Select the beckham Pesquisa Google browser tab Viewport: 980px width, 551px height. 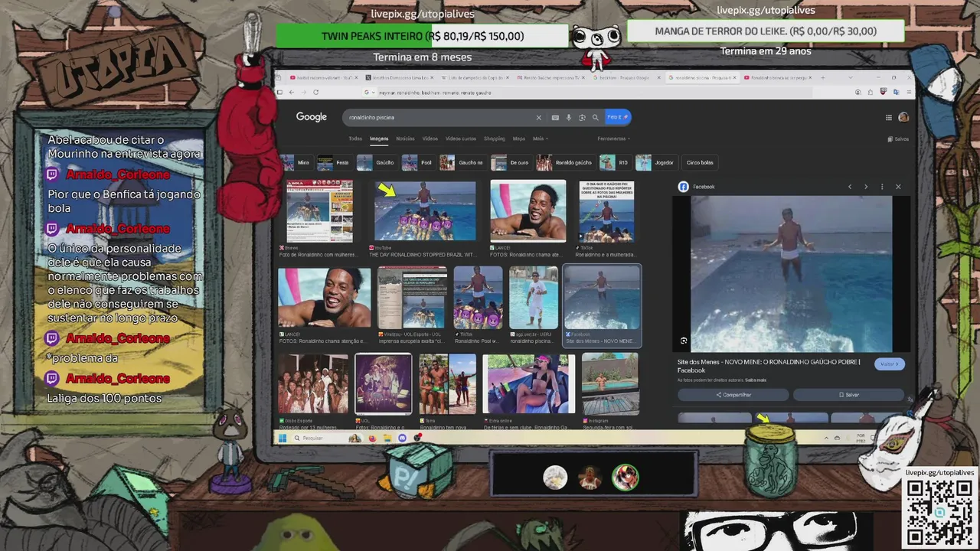tap(626, 77)
